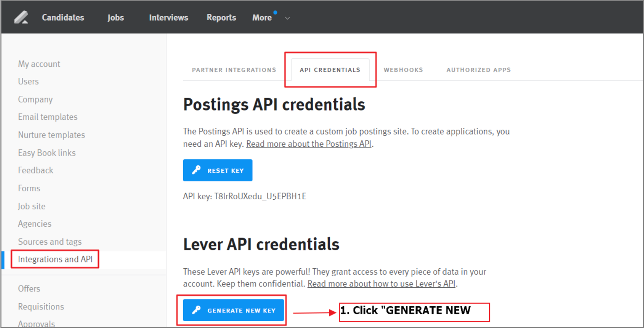Click the Generate New Key button

[234, 310]
